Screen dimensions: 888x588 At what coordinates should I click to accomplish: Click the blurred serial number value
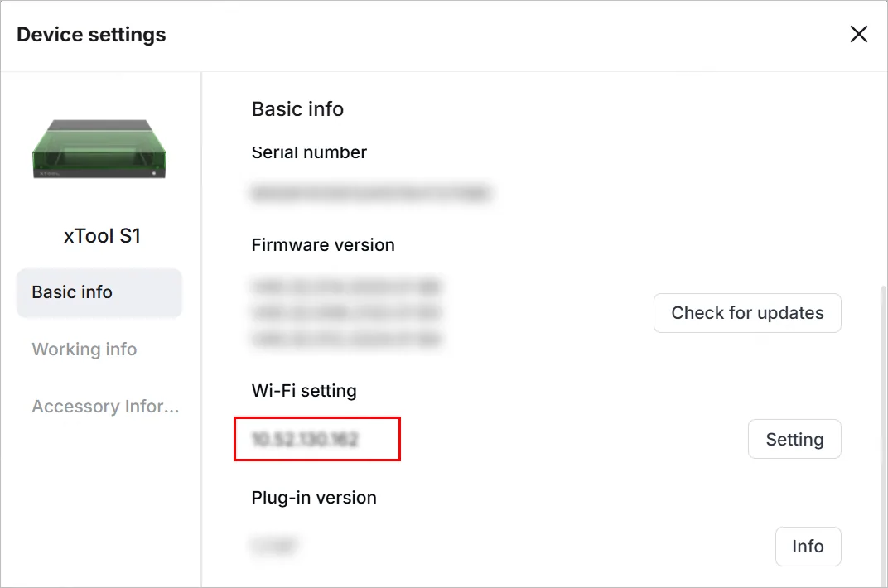point(371,193)
